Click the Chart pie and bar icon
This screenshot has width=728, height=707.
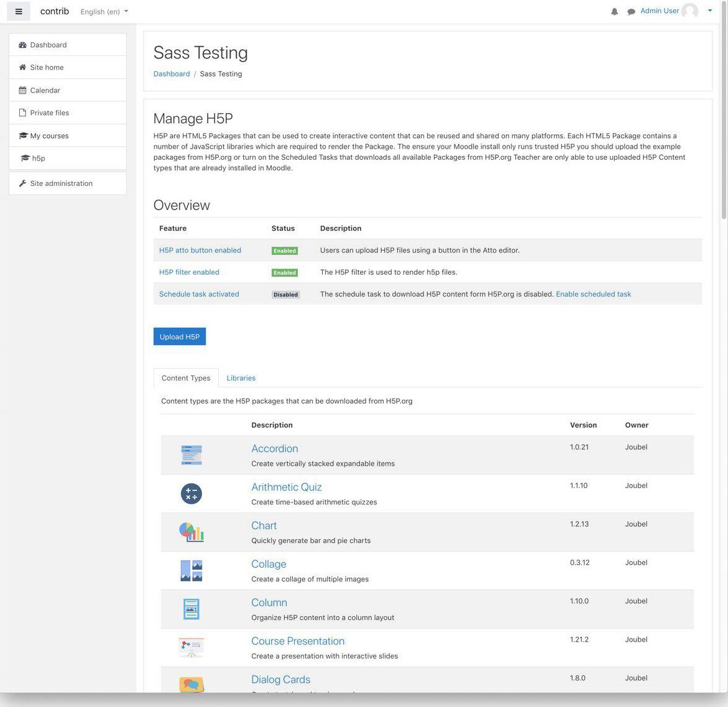[191, 532]
